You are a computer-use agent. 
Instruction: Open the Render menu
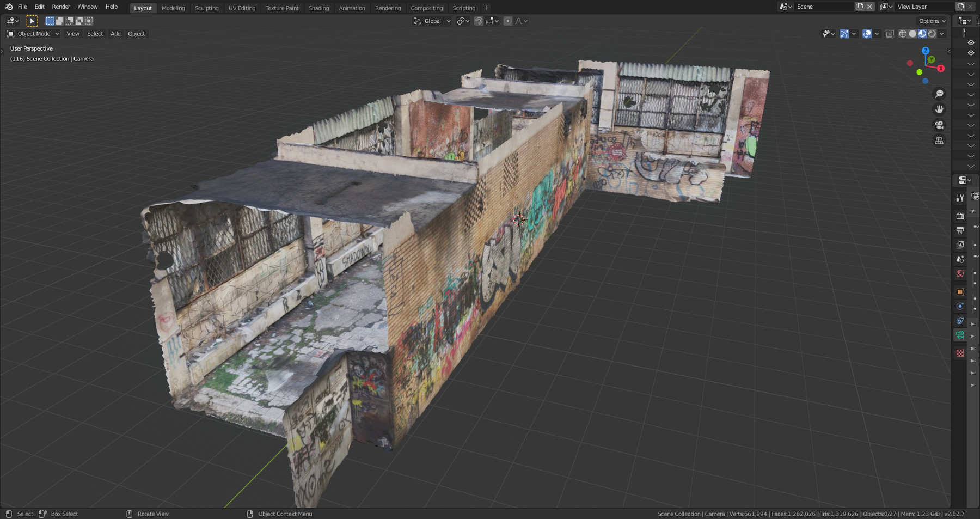60,7
